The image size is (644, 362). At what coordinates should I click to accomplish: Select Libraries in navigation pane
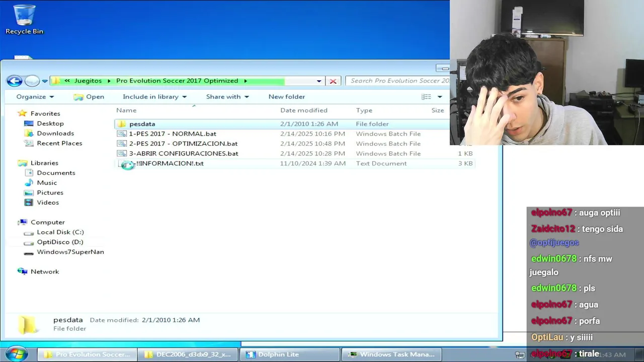pos(44,163)
